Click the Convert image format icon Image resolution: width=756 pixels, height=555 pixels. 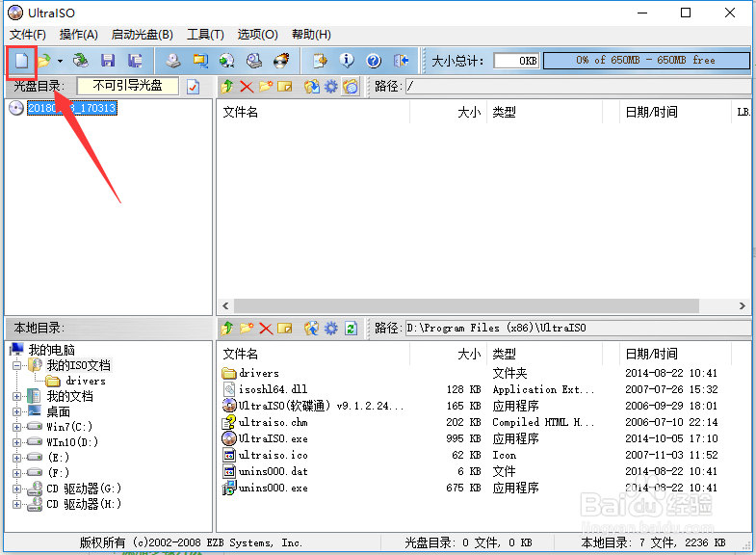(x=200, y=61)
